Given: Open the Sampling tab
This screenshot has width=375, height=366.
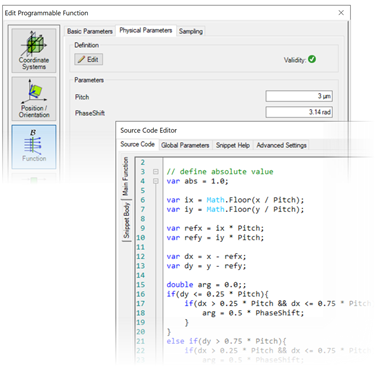Looking at the screenshot, I should pyautogui.click(x=191, y=31).
